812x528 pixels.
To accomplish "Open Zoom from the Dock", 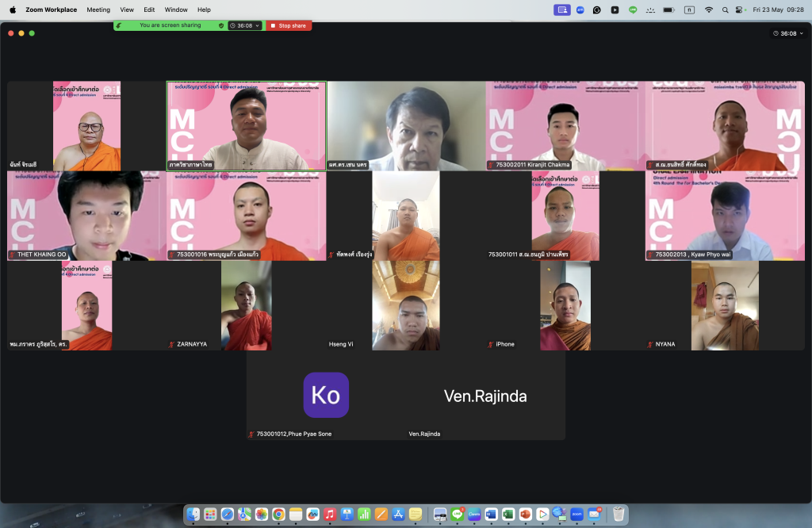I will 577,514.
